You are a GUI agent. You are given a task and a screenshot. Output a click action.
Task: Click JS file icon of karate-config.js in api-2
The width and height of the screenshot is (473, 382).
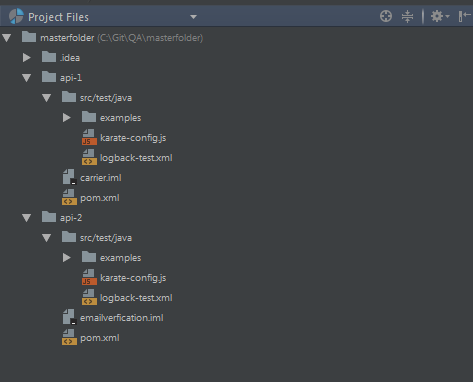click(89, 277)
